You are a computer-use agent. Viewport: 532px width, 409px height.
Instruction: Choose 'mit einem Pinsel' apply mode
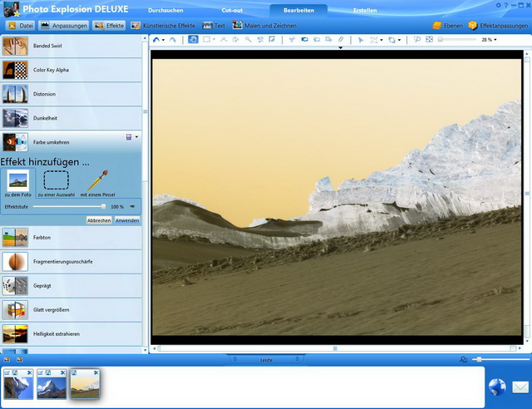[x=96, y=180]
